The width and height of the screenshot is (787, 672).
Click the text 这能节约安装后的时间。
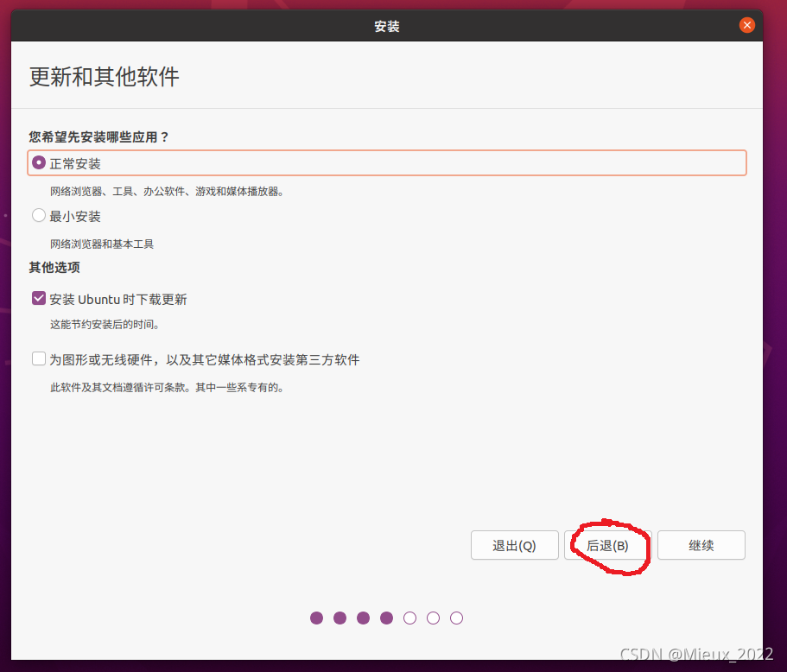[x=105, y=325]
